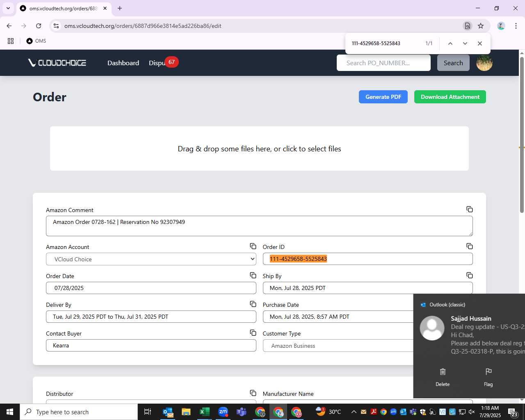Open the user avatar in OMS header

[x=484, y=63]
